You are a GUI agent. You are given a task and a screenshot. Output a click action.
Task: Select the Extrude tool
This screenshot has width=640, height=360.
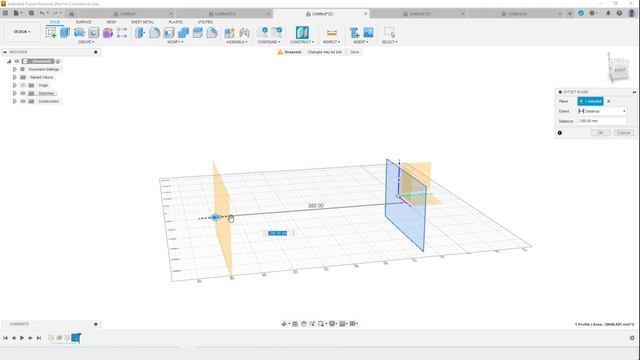point(65,33)
